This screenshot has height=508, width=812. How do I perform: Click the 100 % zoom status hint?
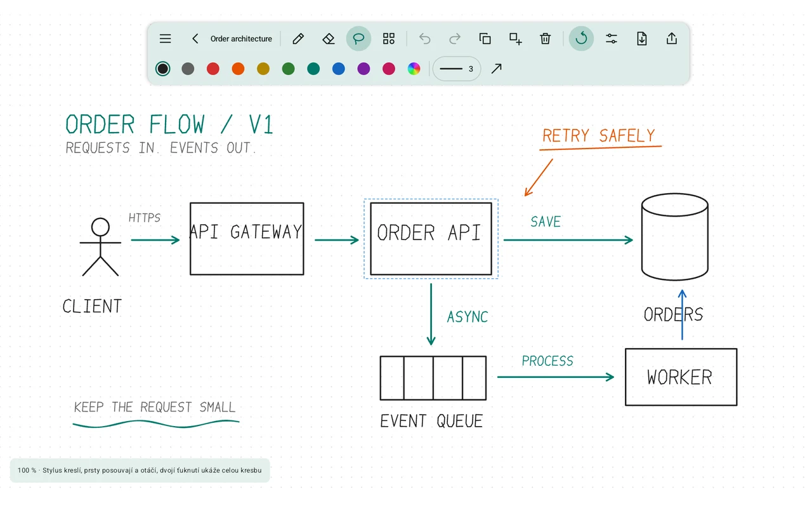(140, 471)
